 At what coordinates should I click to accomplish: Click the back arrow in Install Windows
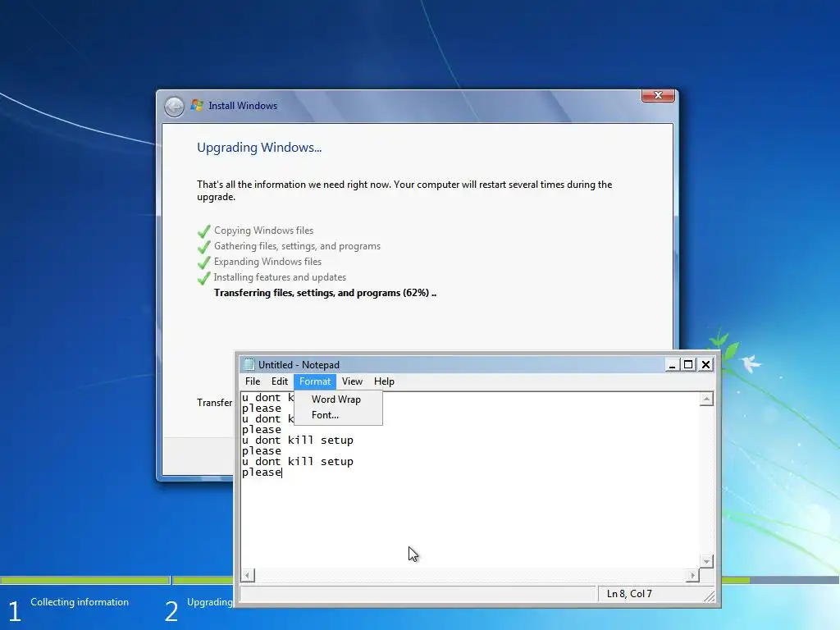[174, 107]
